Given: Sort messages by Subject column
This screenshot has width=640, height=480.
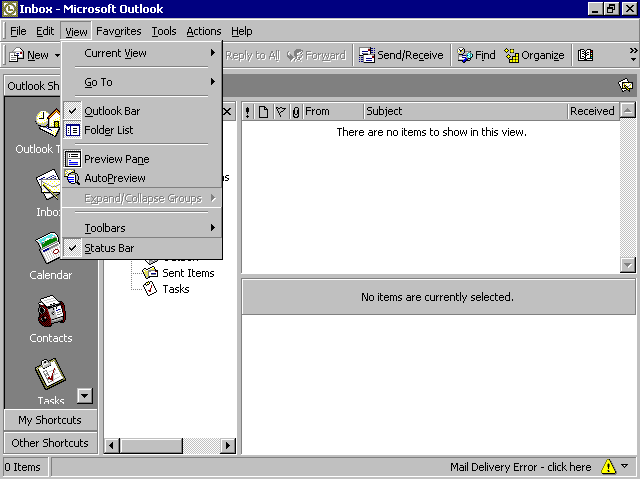Looking at the screenshot, I should [x=466, y=111].
